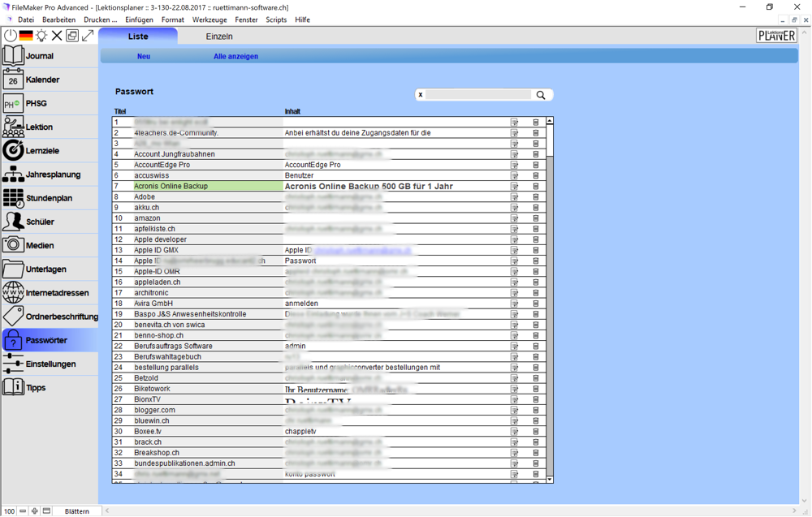Screen dimensions: 812x517
Task: Zoom in with the status bar plus button
Action: tap(35, 511)
